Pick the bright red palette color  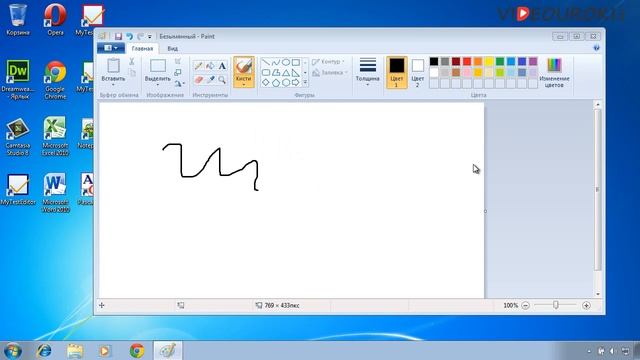(467, 62)
